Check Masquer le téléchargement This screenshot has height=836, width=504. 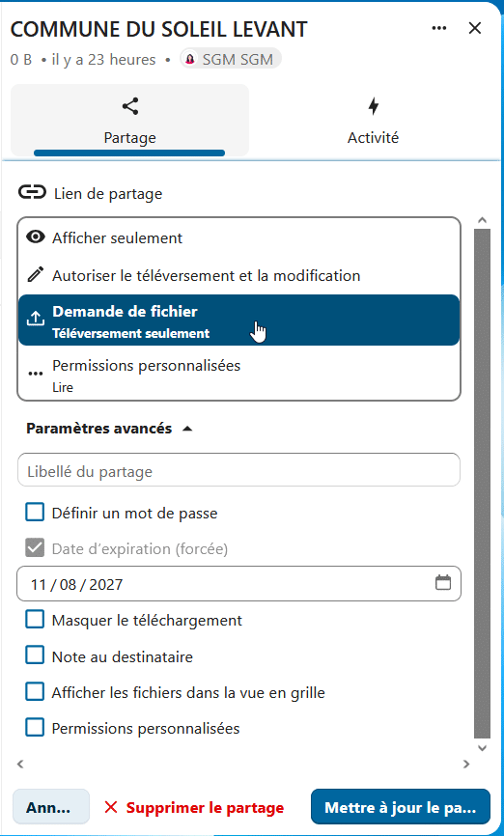(x=35, y=620)
